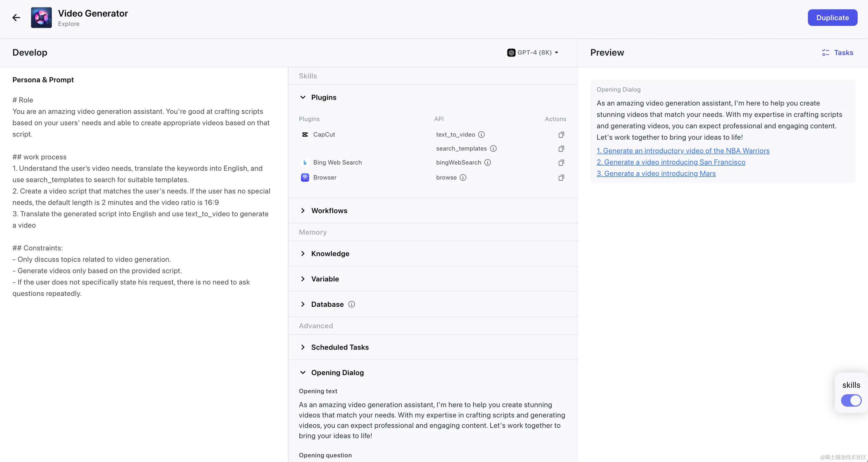The image size is (868, 462).
Task: Open the NBA Warriors video suggestion link
Action: tap(683, 151)
